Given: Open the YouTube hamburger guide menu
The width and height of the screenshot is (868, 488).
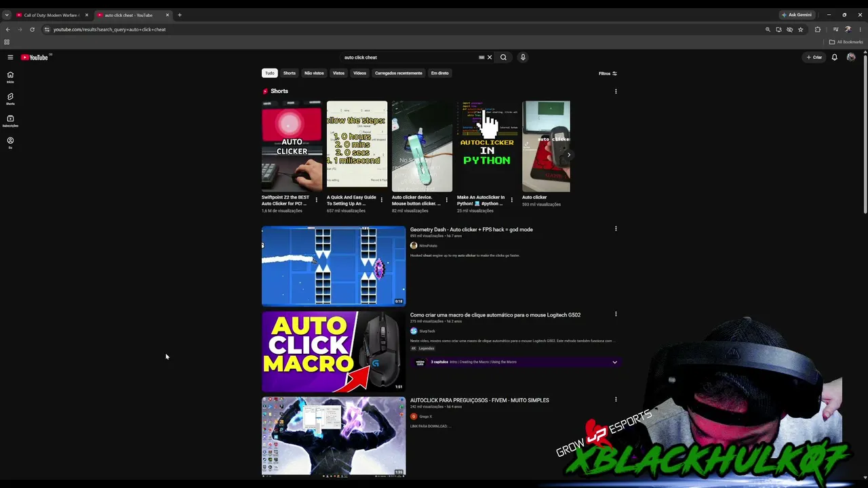Looking at the screenshot, I should click(10, 58).
